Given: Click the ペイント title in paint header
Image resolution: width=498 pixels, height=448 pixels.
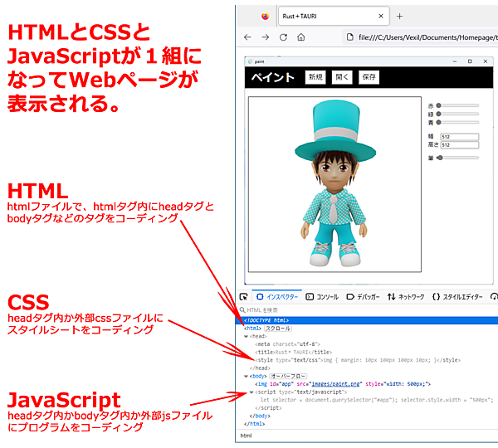Looking at the screenshot, I should point(273,77).
